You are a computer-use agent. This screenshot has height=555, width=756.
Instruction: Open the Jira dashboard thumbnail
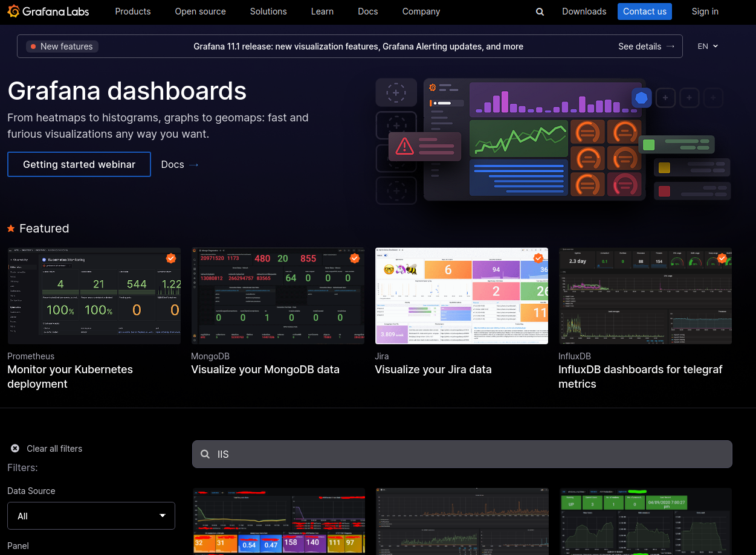[462, 296]
